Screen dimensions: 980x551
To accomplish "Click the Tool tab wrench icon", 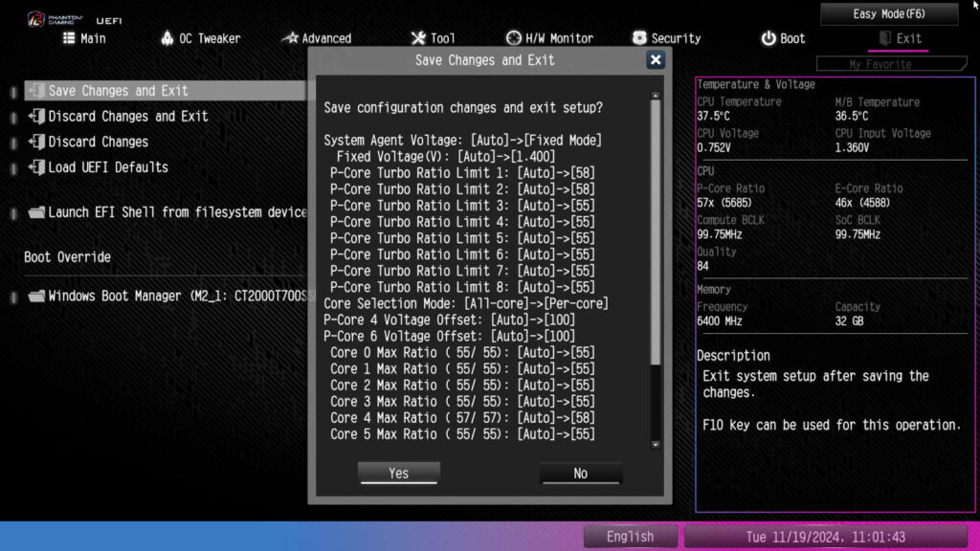I will click(x=418, y=38).
